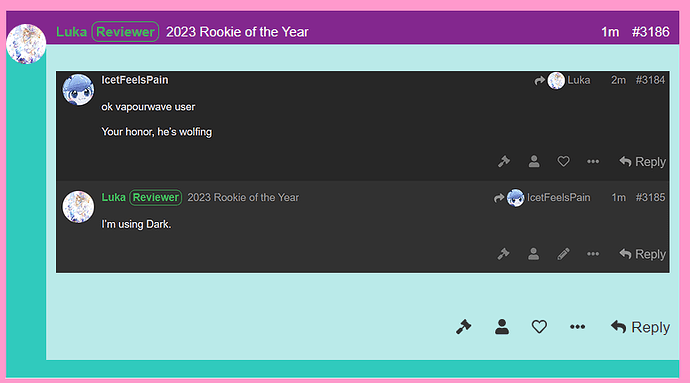
Task: Click the large Reply button on post #3186
Action: [x=640, y=327]
